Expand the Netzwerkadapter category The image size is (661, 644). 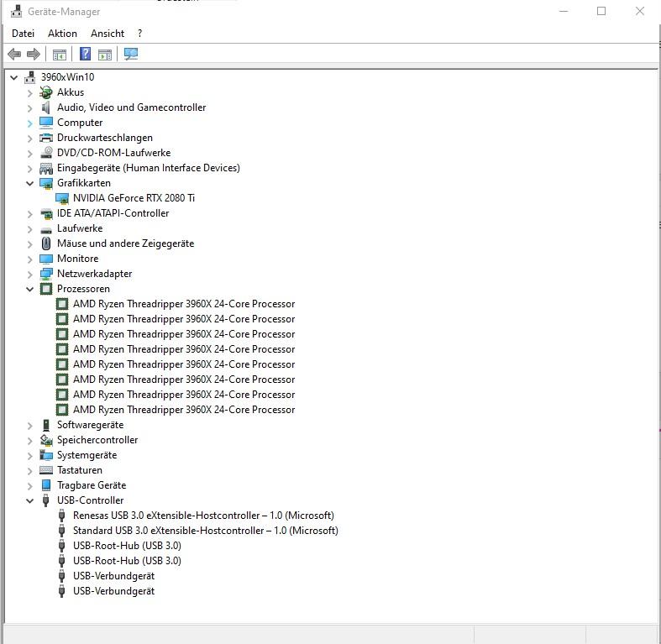[30, 275]
